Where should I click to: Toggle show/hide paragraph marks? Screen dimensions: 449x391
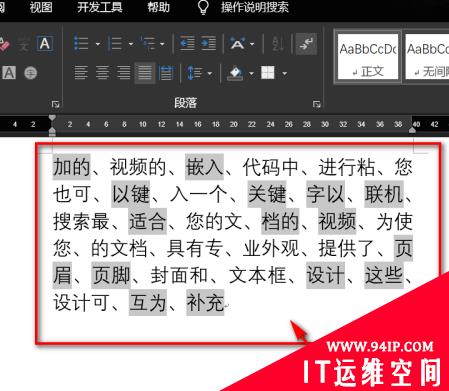pyautogui.click(x=306, y=43)
